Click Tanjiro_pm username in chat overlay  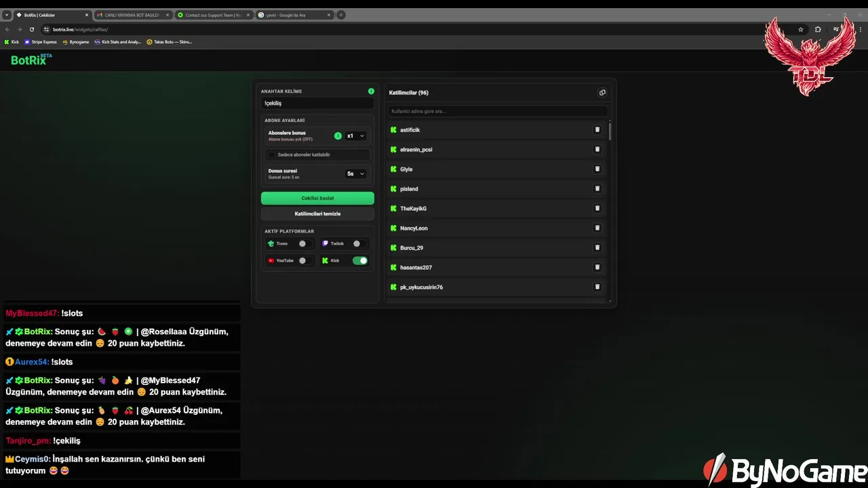click(x=28, y=441)
